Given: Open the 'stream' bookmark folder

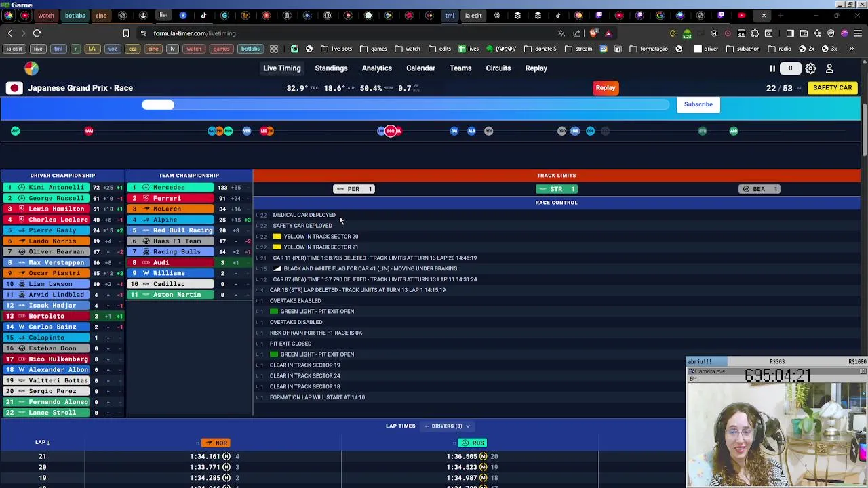Looking at the screenshot, I should (x=578, y=49).
